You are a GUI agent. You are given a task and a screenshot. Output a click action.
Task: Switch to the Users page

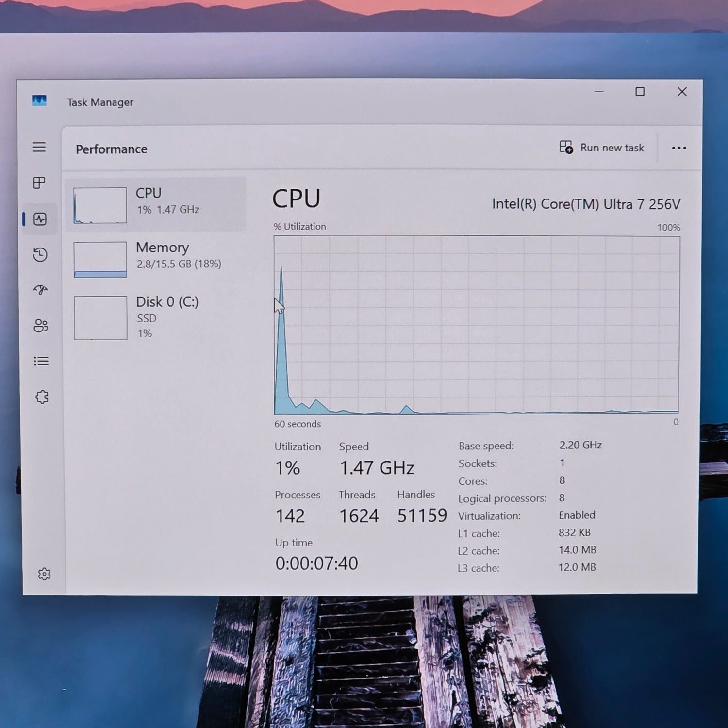[x=41, y=325]
